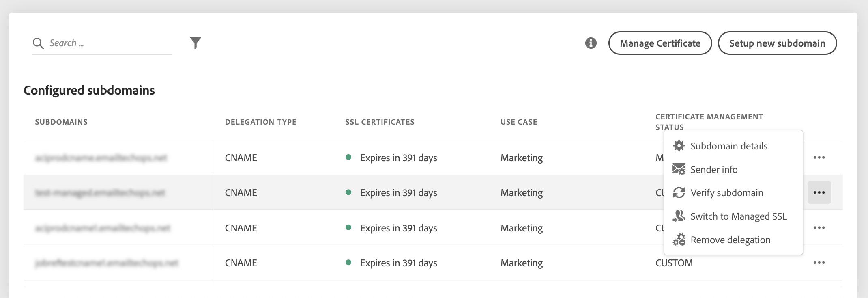868x298 pixels.
Task: Click the gear icon beside Subdomain details
Action: 679,146
